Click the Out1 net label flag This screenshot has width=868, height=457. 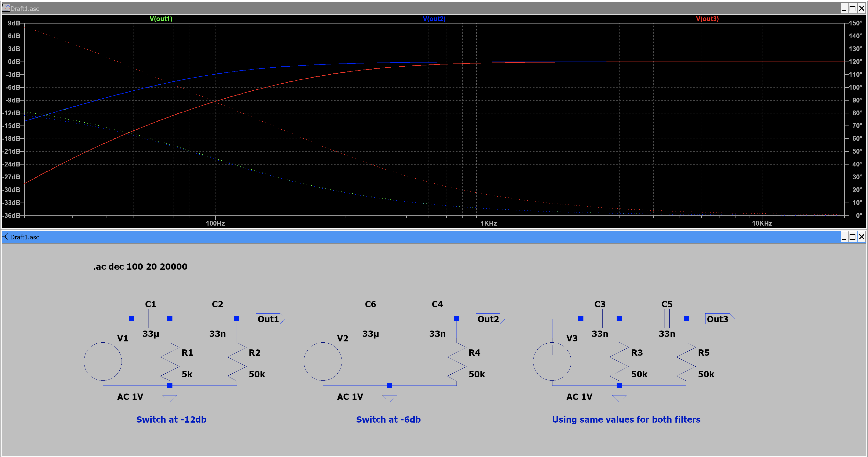pos(271,319)
